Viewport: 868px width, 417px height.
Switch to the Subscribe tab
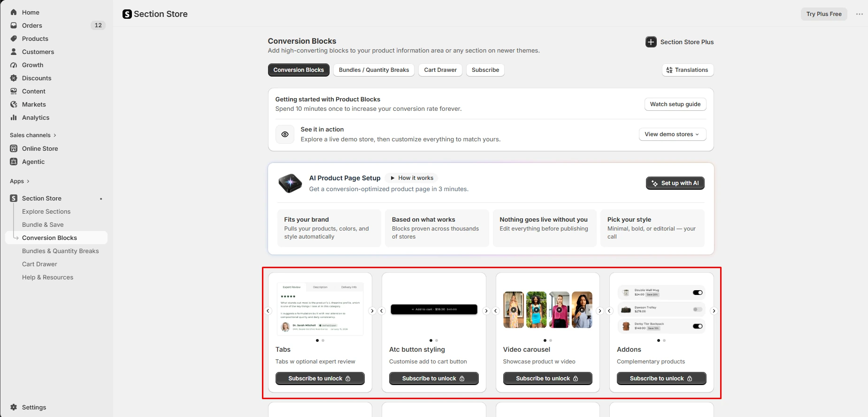(485, 70)
